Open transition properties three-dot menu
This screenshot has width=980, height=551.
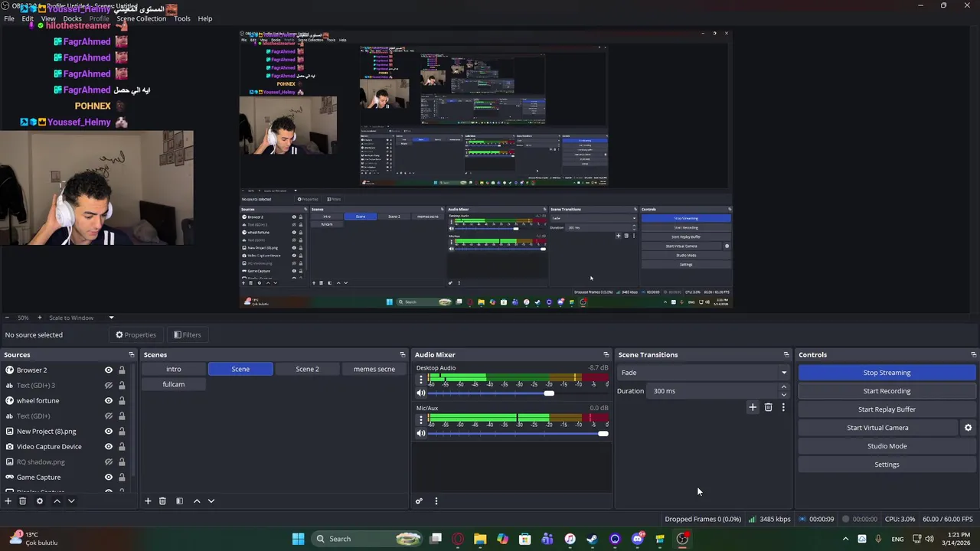[x=783, y=408]
